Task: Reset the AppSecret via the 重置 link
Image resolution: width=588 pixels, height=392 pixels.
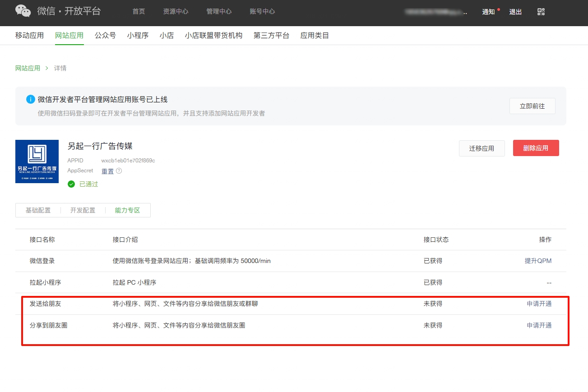Action: click(108, 171)
